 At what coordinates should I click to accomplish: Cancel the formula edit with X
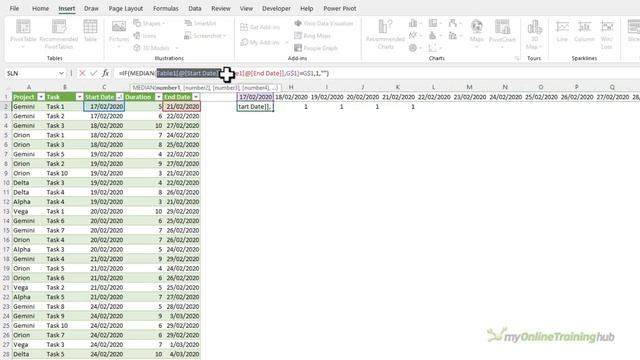(82, 73)
